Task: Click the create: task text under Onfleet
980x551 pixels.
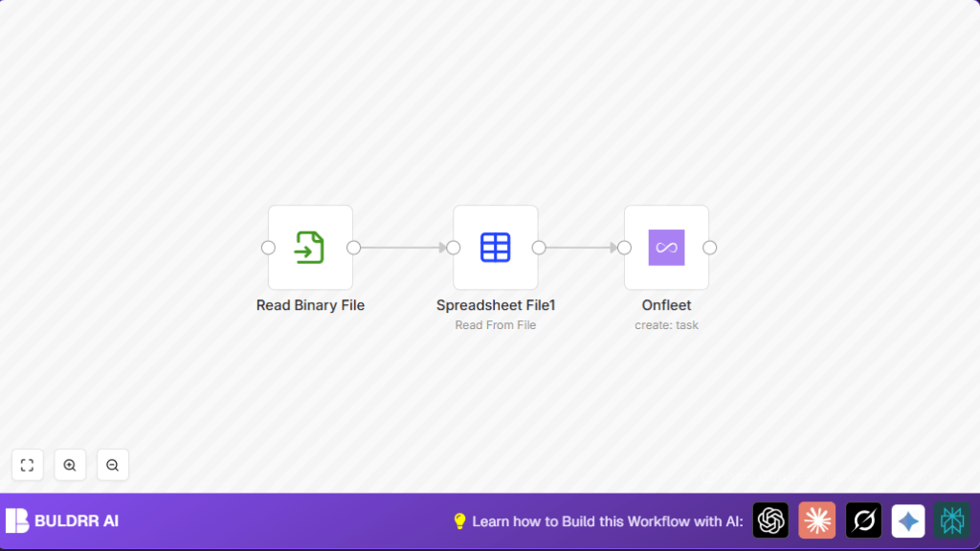Action: click(x=666, y=325)
